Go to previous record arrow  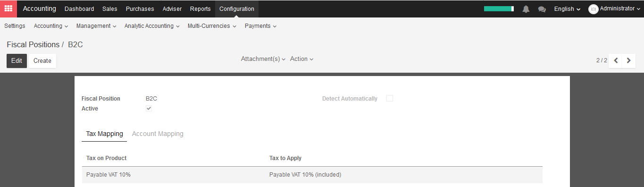616,60
